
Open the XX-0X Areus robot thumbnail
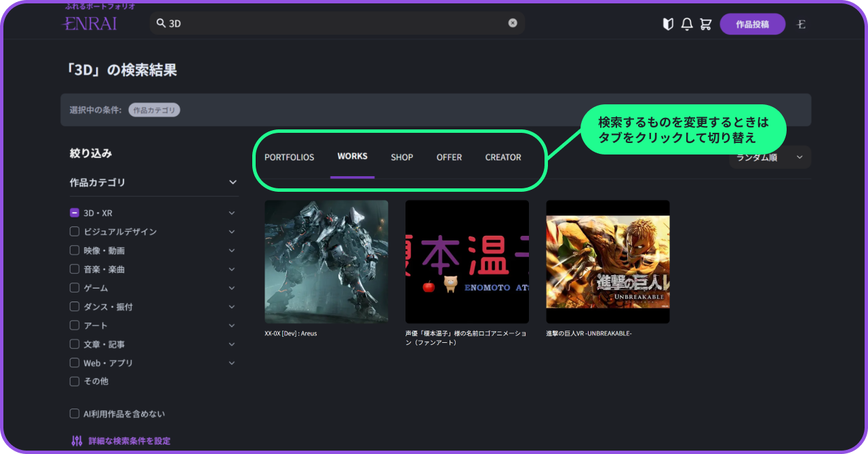click(326, 262)
